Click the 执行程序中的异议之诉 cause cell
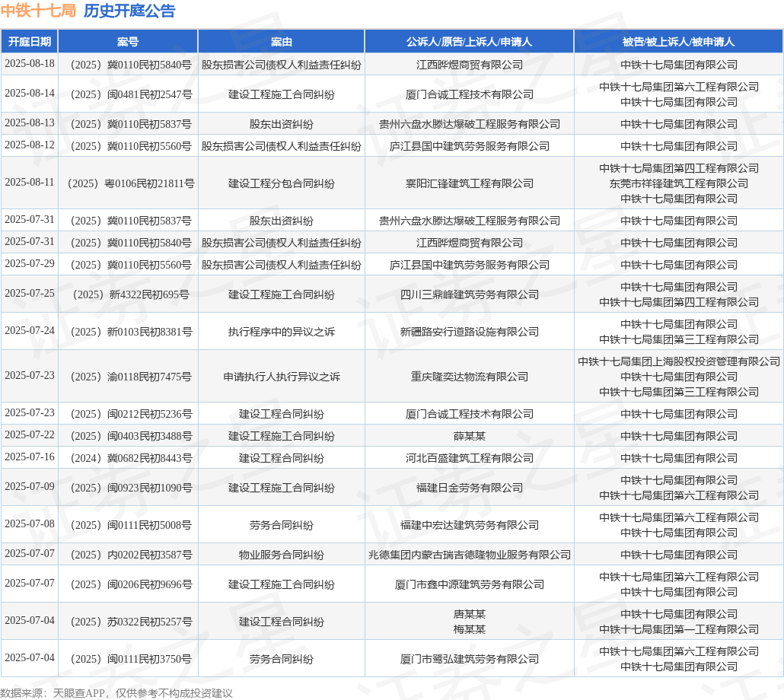Screen dimensions: 784x700 (282, 332)
